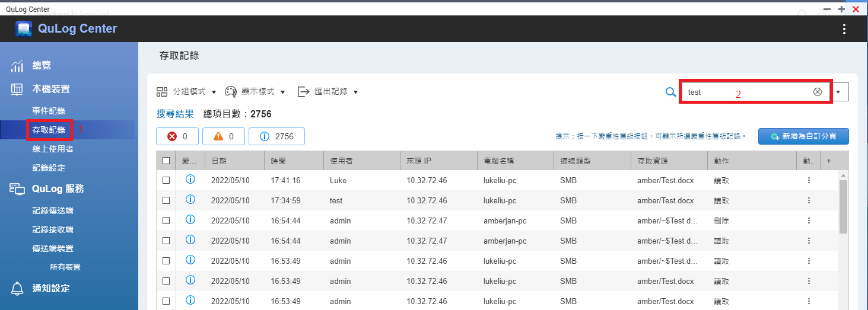The image size is (868, 310).
Task: Click the export records arrow icon
Action: point(303,91)
